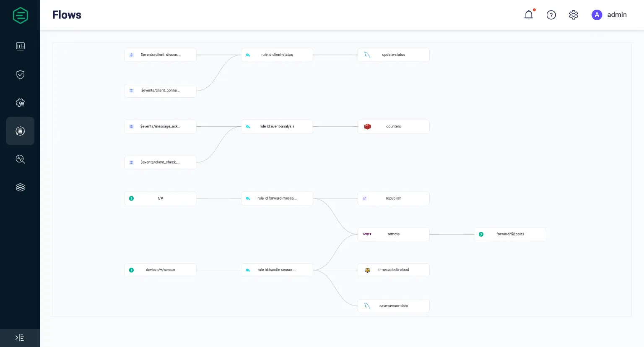This screenshot has height=347, width=644.
Task: Click the red cube icon on the counters node
Action: (x=367, y=126)
